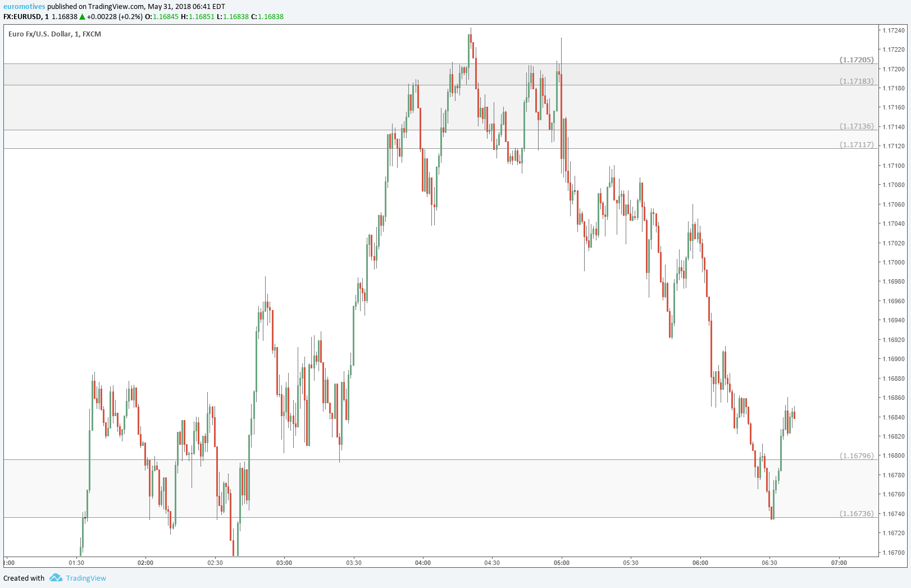This screenshot has width=911, height=588.
Task: Click the 1.17183 level label
Action: coord(857,81)
